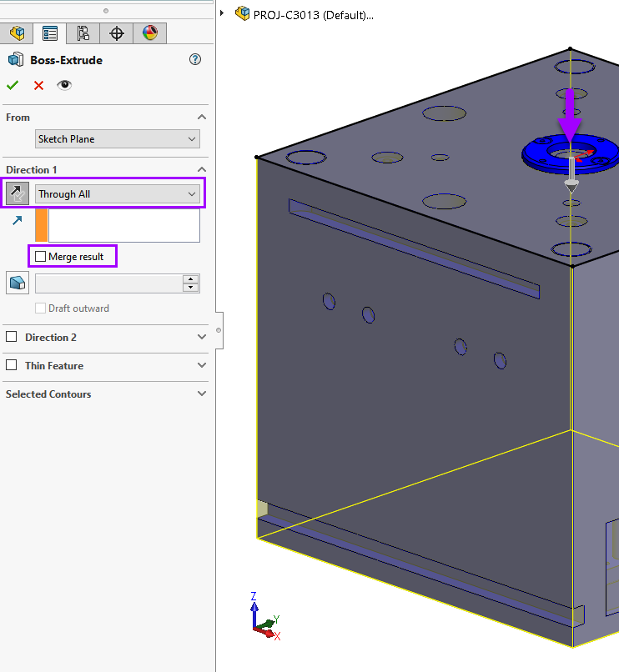The height and width of the screenshot is (672, 619).
Task: Open the ConfigurationManager tab
Action: 83,33
